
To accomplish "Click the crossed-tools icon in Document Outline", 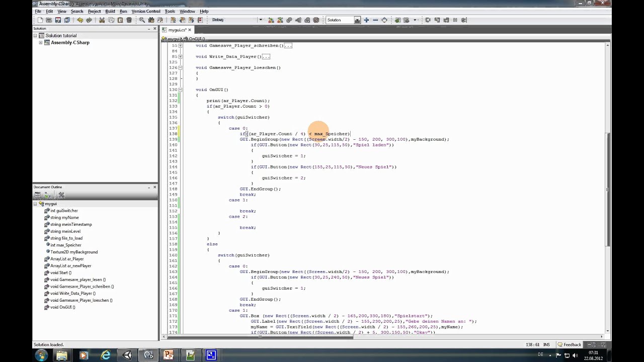I will pos(61,195).
